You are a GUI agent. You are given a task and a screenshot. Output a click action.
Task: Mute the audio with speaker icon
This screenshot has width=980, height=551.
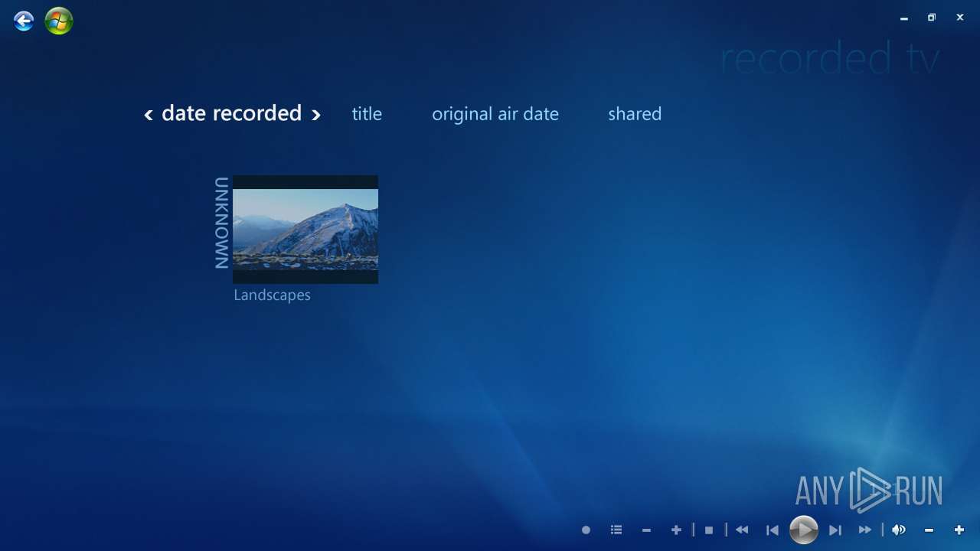[x=899, y=530]
